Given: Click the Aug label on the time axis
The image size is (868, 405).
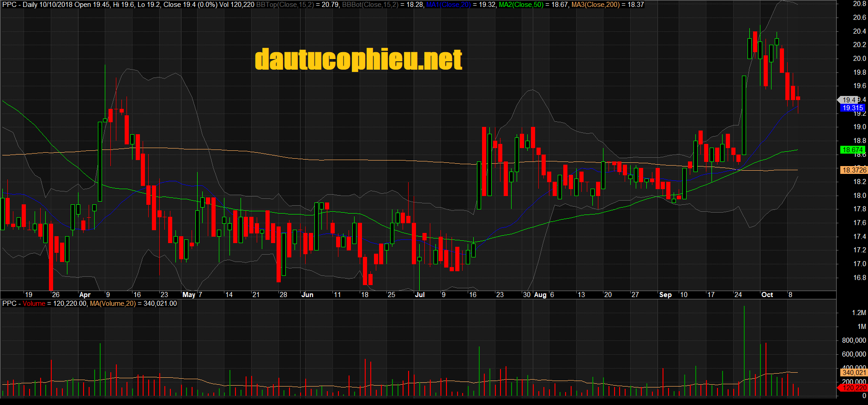Looking at the screenshot, I should point(540,295).
